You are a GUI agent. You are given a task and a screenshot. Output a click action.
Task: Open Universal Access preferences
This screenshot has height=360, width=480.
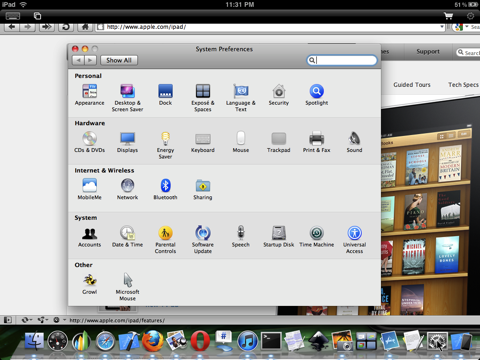coord(354,239)
